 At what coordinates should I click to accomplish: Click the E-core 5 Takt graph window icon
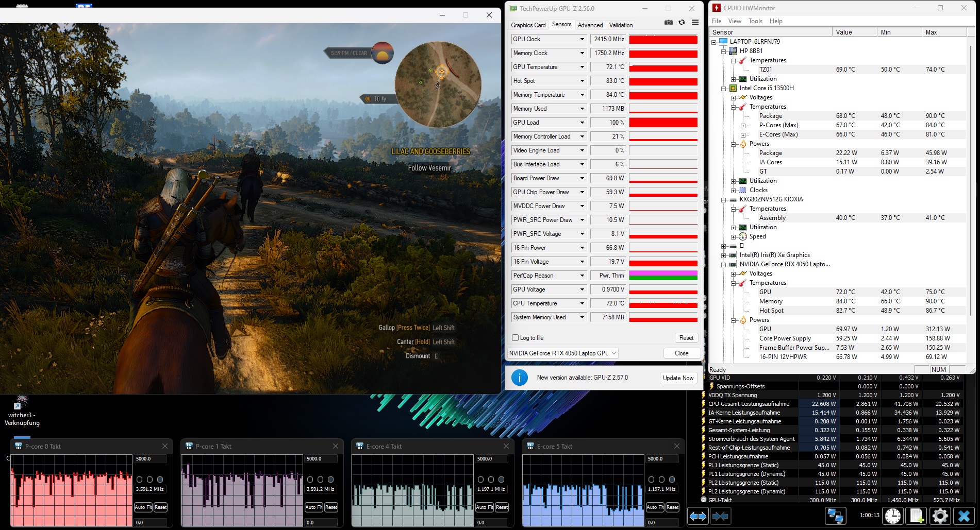pyautogui.click(x=530, y=447)
